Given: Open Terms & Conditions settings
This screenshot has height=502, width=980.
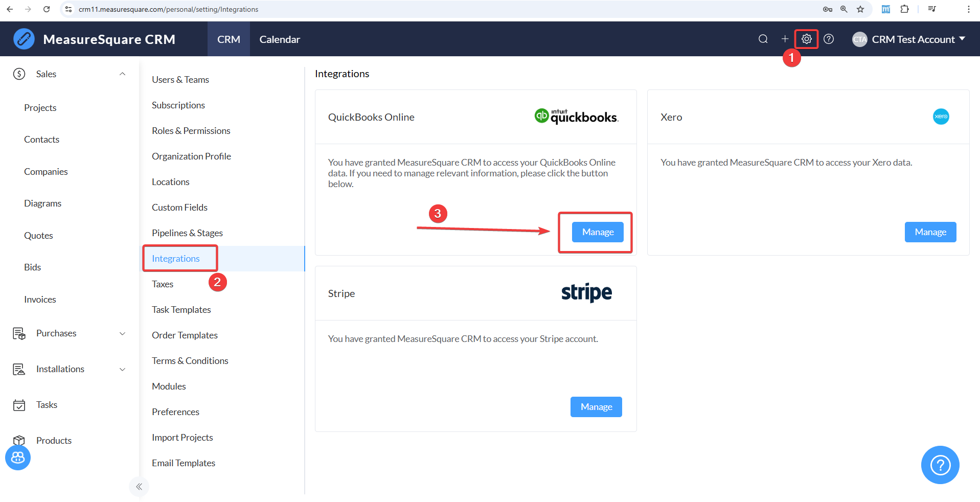Looking at the screenshot, I should coord(190,361).
